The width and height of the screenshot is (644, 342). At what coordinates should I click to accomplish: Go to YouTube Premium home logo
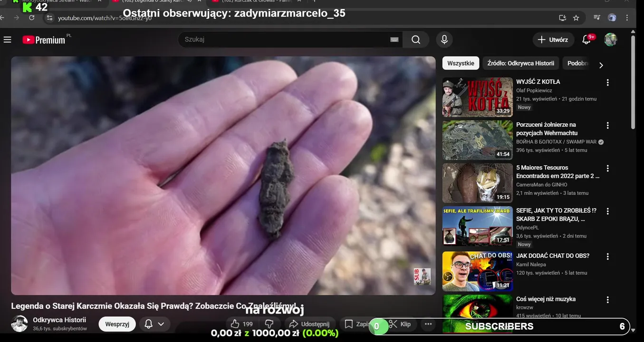click(x=44, y=40)
